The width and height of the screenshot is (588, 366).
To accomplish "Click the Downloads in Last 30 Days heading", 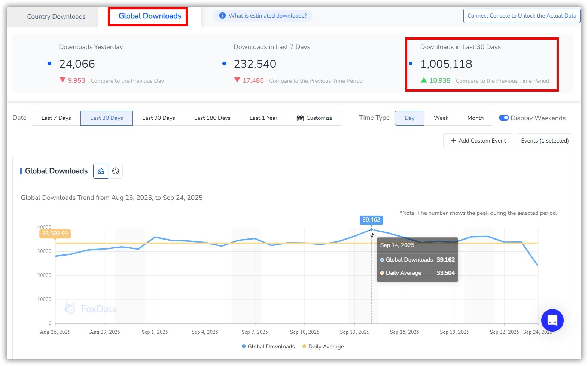I will click(x=460, y=47).
